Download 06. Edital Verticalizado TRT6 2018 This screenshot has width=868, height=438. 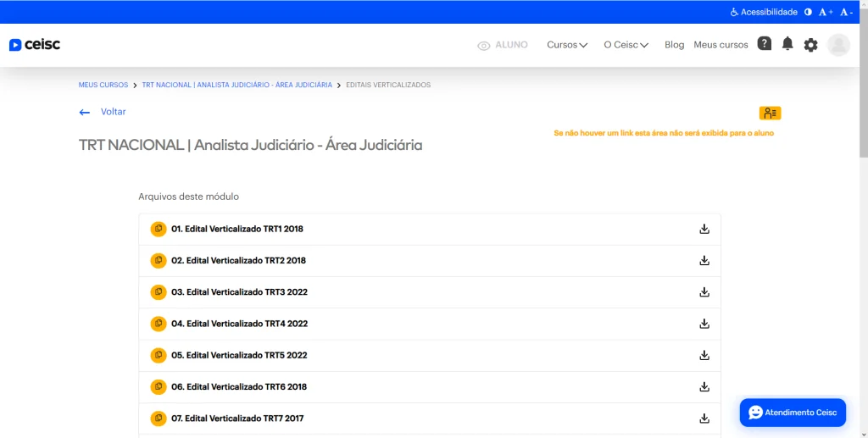click(704, 386)
